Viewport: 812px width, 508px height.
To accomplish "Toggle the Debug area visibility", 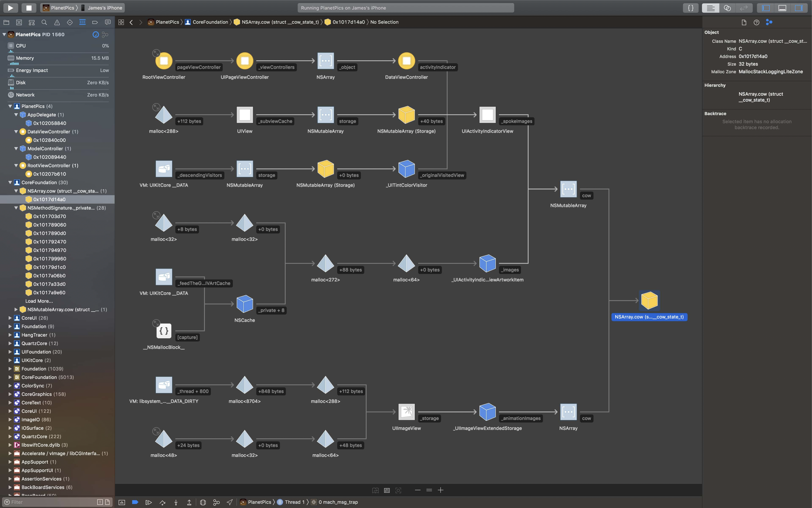I will click(x=782, y=8).
